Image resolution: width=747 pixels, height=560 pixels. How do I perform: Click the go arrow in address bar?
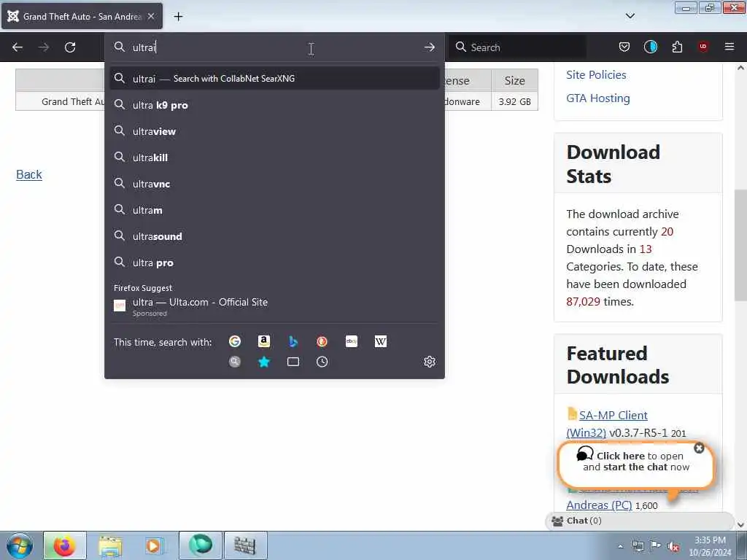[x=429, y=47]
